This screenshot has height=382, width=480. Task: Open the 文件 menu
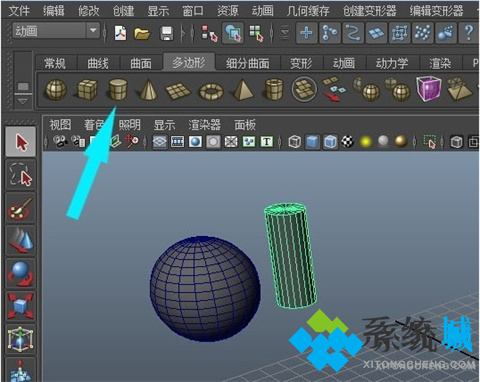pyautogui.click(x=19, y=11)
